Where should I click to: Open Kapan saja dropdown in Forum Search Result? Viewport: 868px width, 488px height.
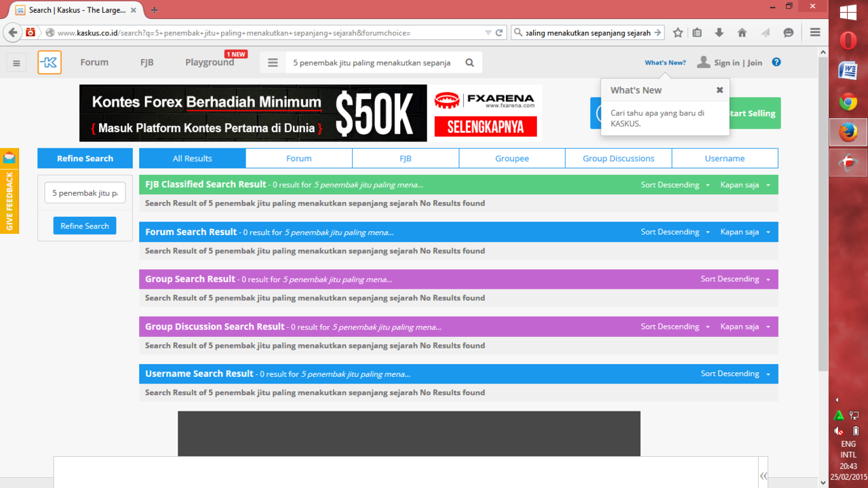pos(745,232)
